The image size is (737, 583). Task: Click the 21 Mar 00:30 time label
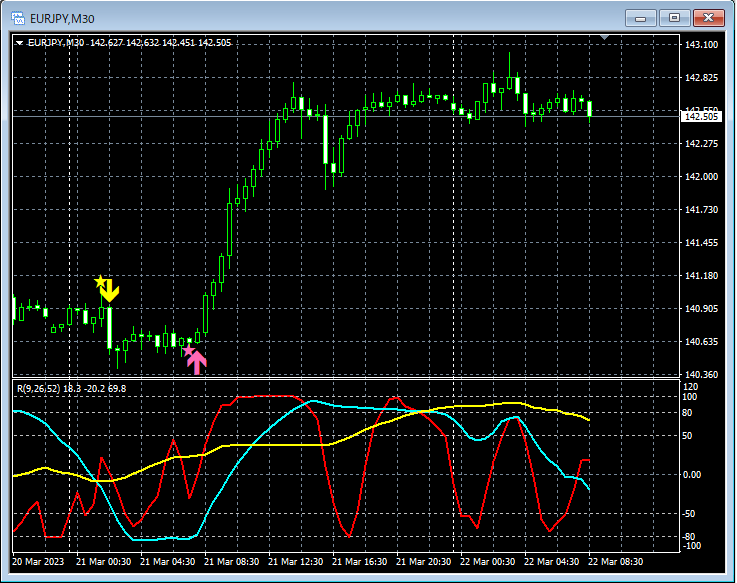click(x=103, y=562)
